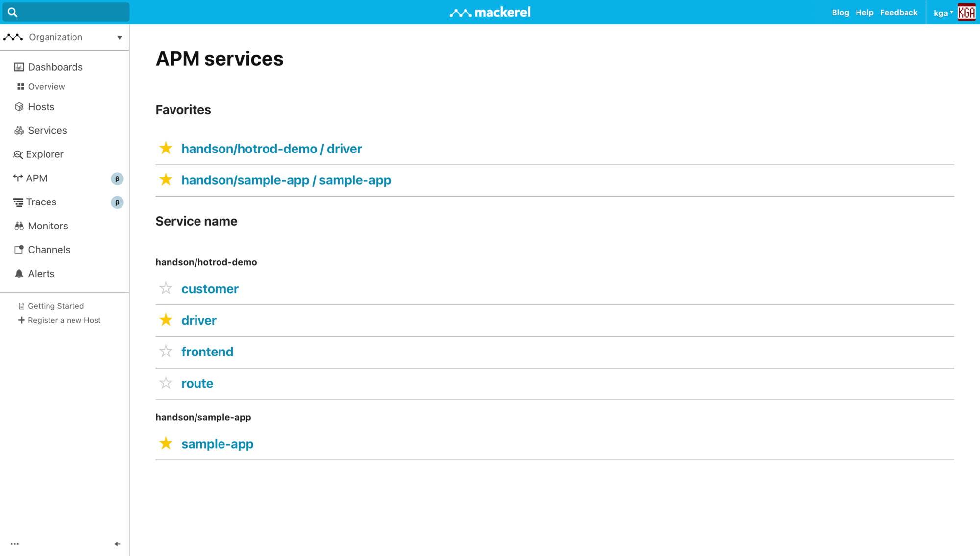Click the Hosts cube icon

[19, 107]
